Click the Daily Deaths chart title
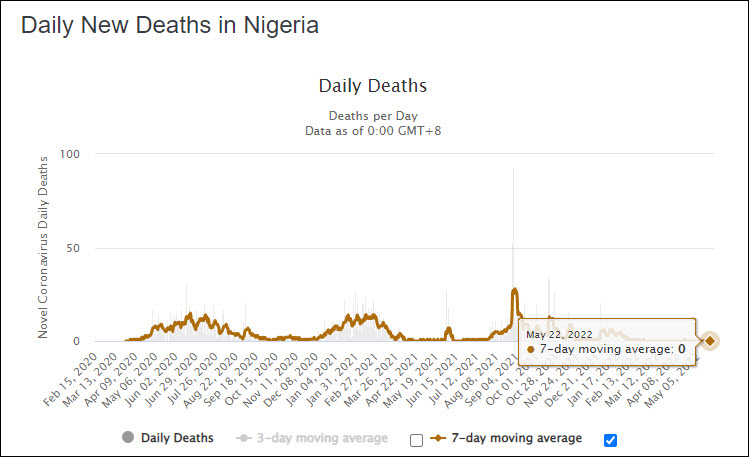 (x=373, y=85)
